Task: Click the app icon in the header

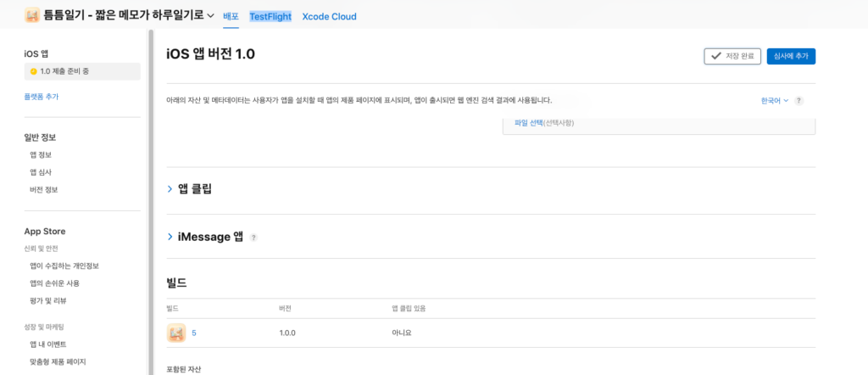Action: click(x=31, y=15)
